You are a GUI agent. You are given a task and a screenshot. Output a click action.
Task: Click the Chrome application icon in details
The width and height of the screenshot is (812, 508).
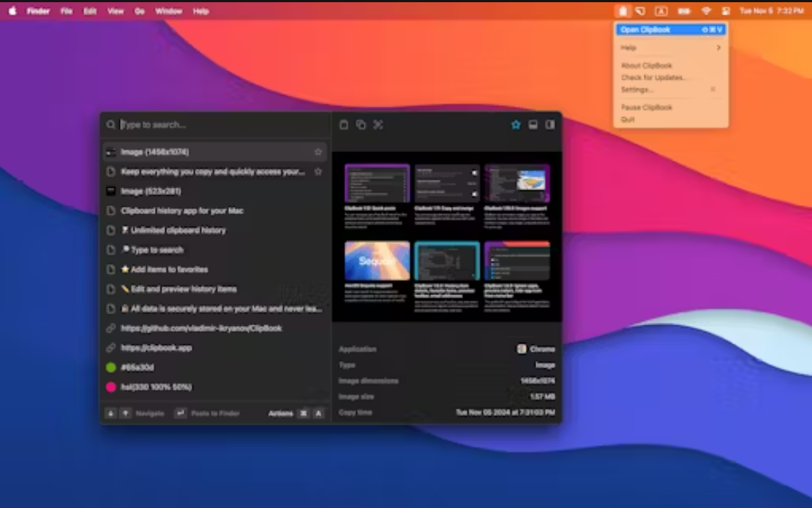522,349
